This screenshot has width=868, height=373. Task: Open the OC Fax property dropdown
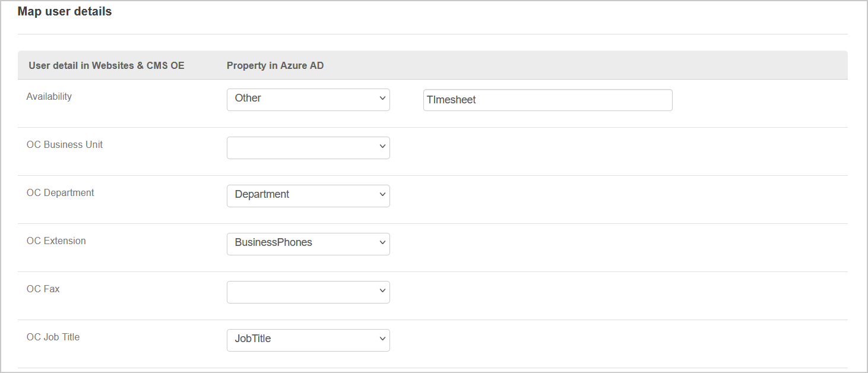point(308,292)
